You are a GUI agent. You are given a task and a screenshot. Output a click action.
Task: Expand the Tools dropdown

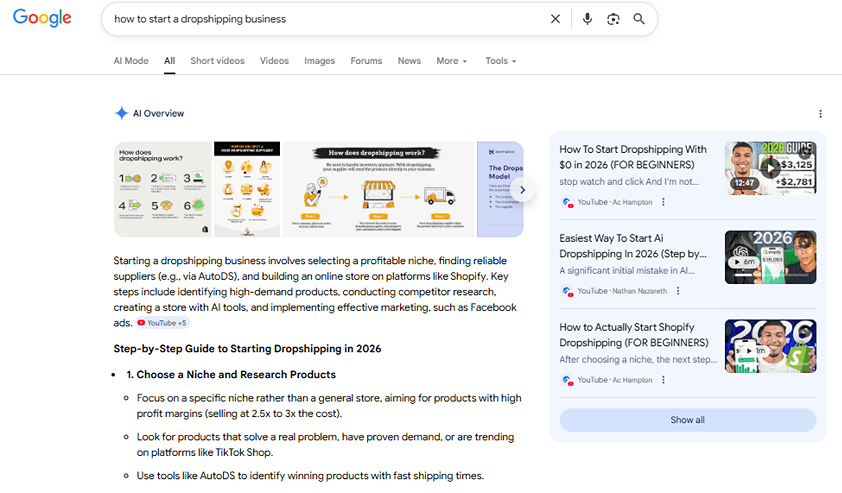tap(500, 61)
